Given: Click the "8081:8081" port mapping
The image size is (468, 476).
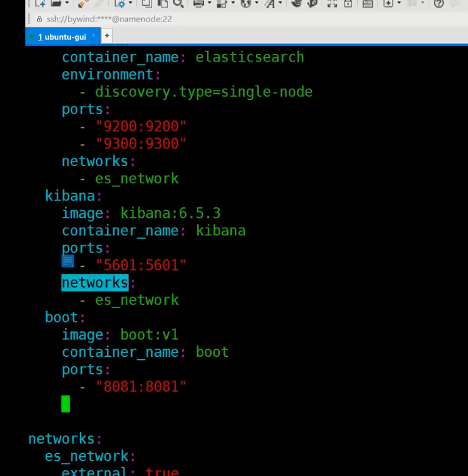Looking at the screenshot, I should [141, 387].
